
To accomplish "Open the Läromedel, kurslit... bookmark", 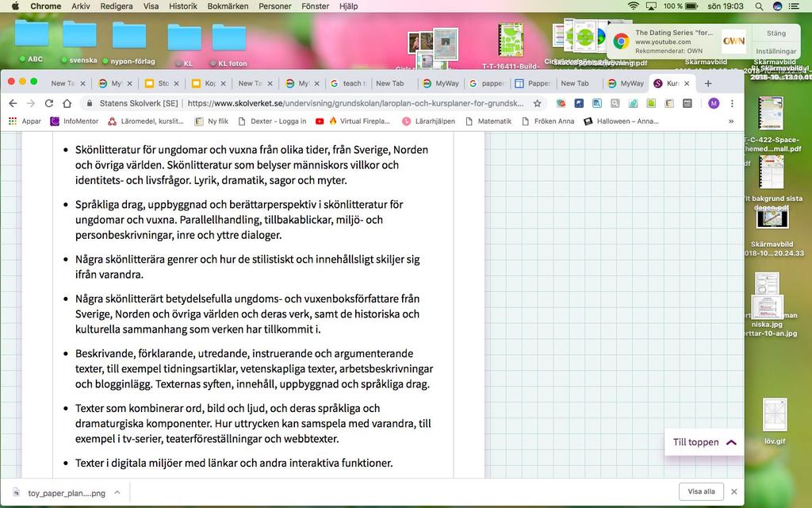I will [146, 121].
